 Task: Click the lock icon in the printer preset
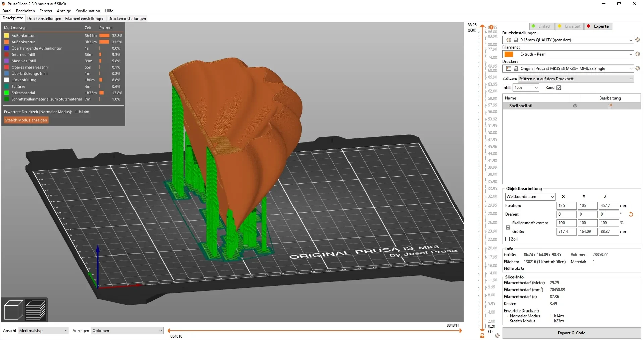point(516,69)
